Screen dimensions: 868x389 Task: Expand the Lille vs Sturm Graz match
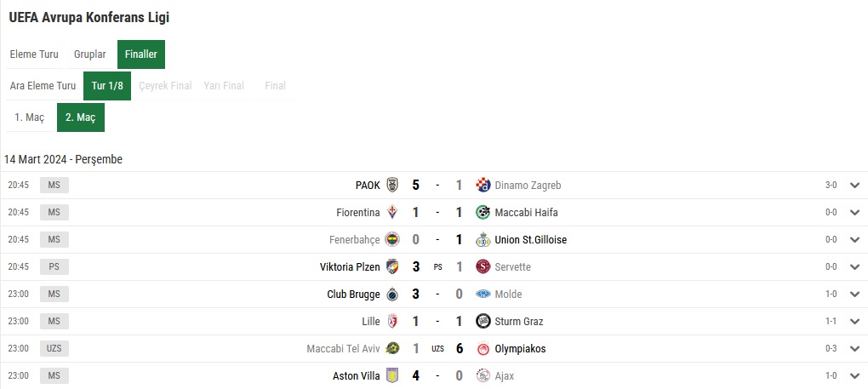tap(854, 322)
